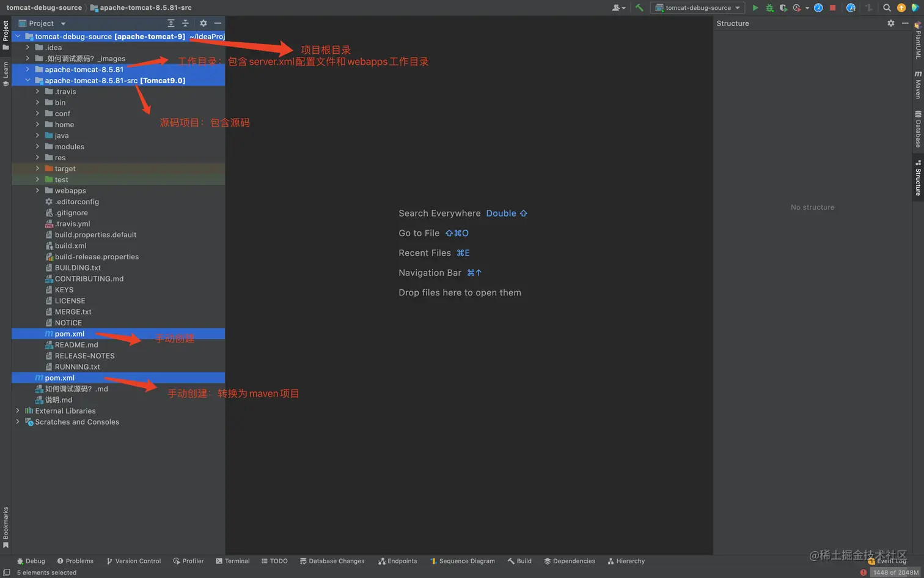The image size is (924, 578).
Task: Open the Hierarchy tab
Action: pyautogui.click(x=626, y=561)
